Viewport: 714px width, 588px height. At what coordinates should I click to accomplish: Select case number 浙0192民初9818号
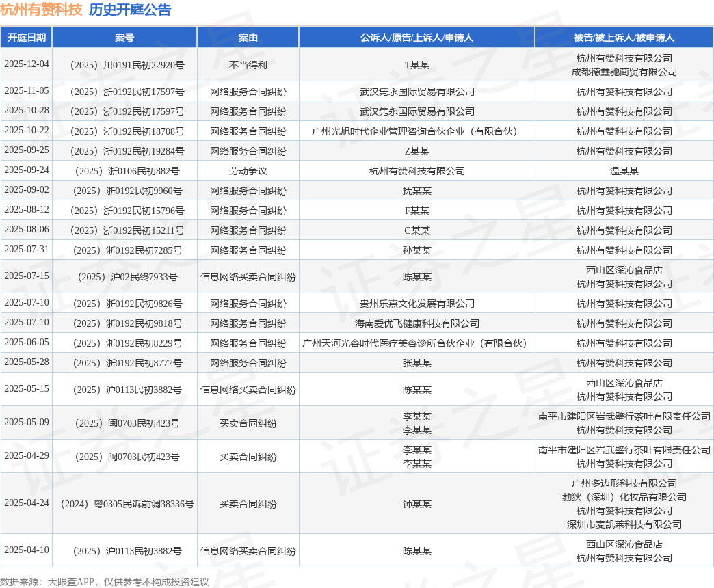tap(127, 323)
